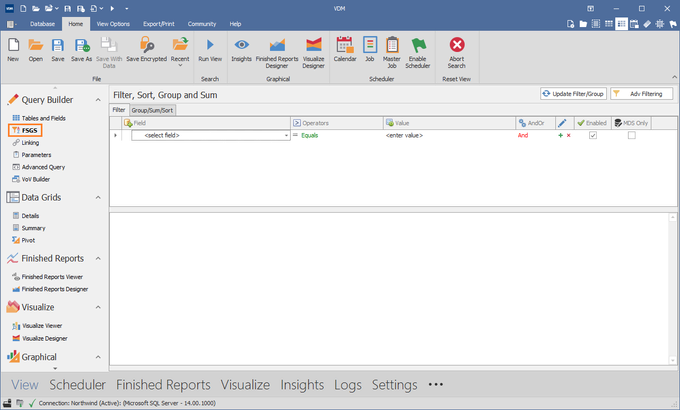Open the Help ribbon tab

pyautogui.click(x=235, y=24)
